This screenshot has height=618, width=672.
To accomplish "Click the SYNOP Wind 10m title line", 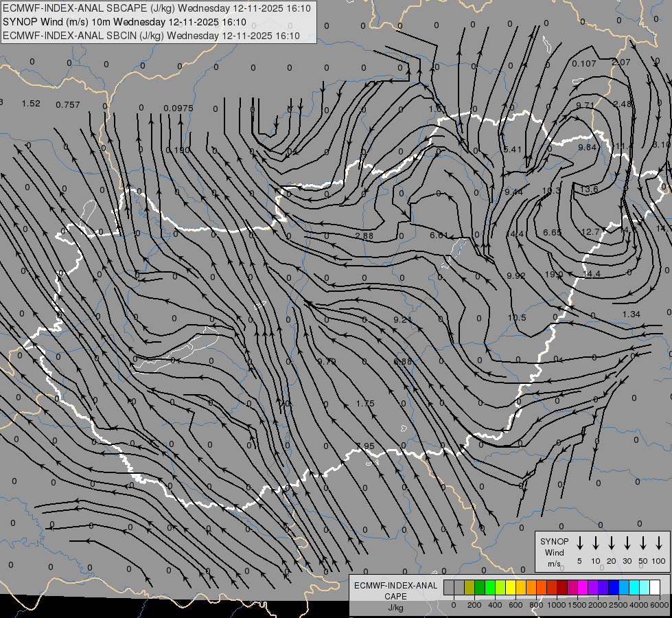I will pos(124,22).
